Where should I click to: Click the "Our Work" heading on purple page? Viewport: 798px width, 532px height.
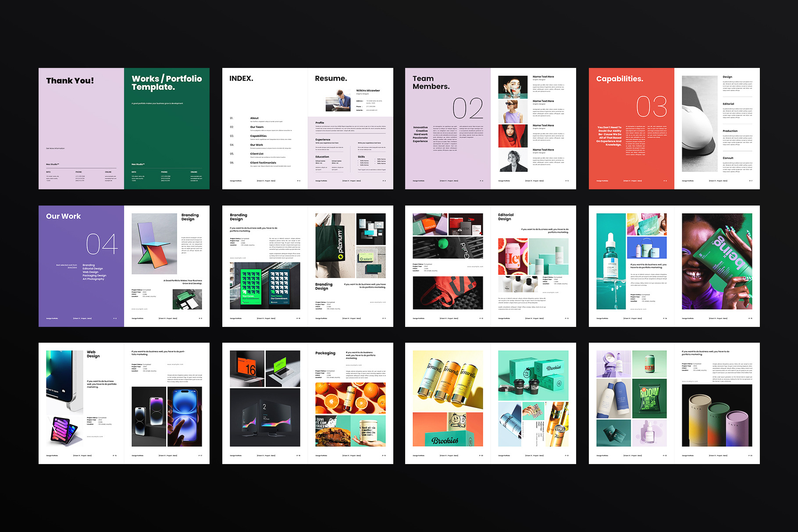click(64, 216)
